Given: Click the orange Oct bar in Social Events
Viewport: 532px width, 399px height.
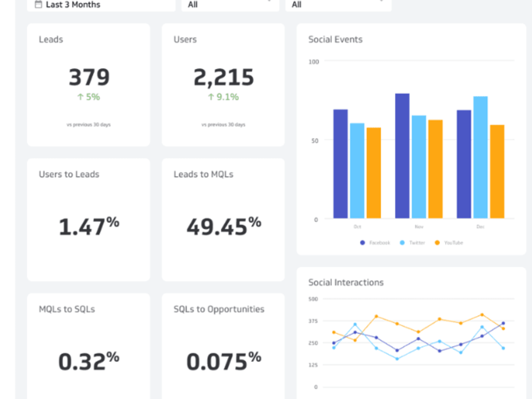Looking at the screenshot, I should coord(374,173).
